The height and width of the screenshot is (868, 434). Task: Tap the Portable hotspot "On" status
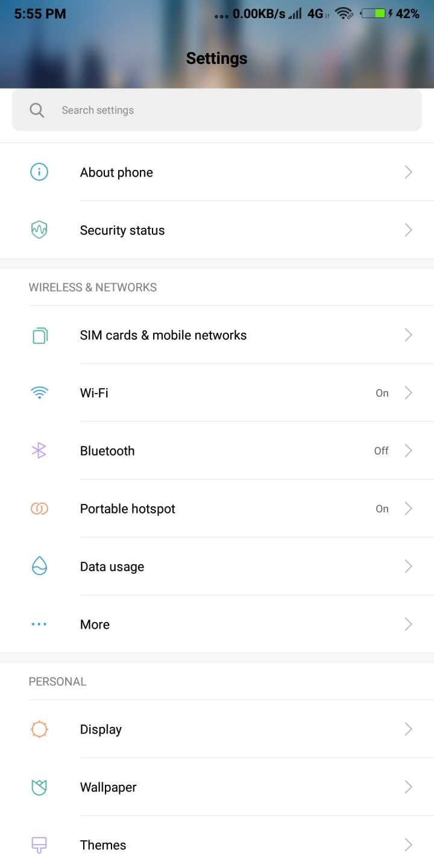coord(382,509)
